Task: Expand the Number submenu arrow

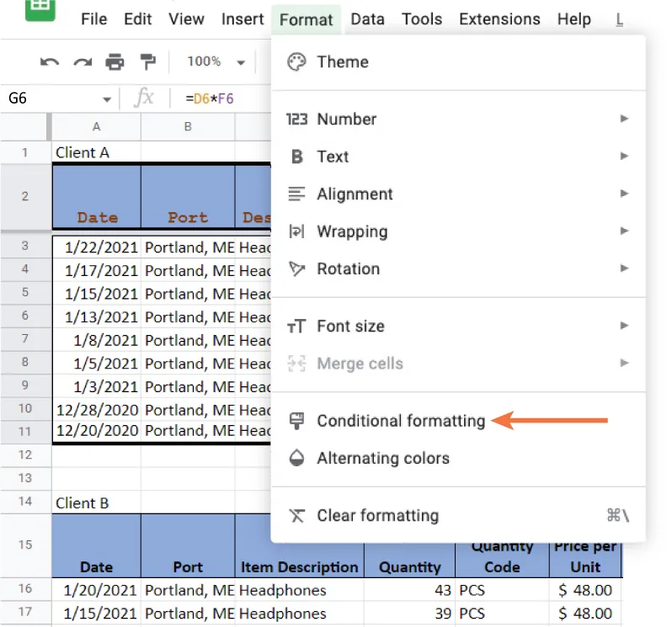Action: pyautogui.click(x=624, y=119)
